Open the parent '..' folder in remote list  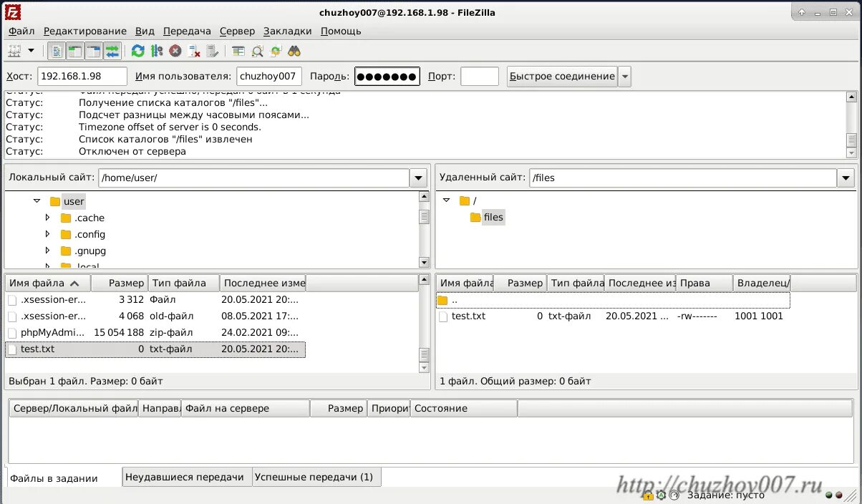pos(613,300)
